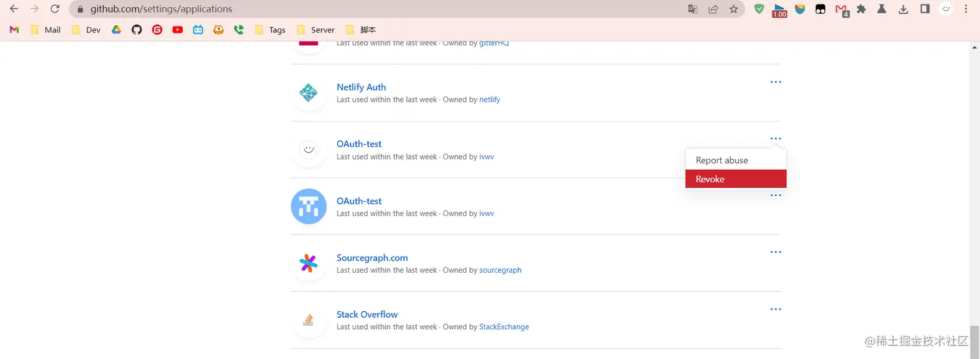Open the Netlify Auth application link

(x=361, y=87)
